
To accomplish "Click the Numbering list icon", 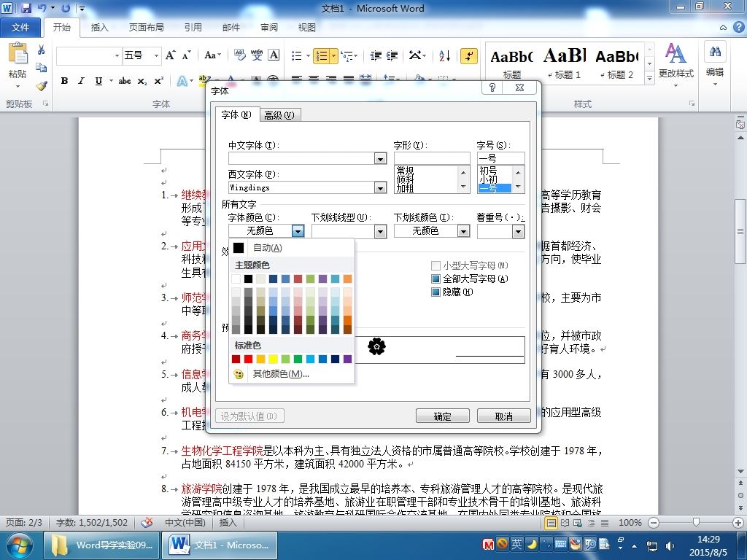I will [322, 55].
